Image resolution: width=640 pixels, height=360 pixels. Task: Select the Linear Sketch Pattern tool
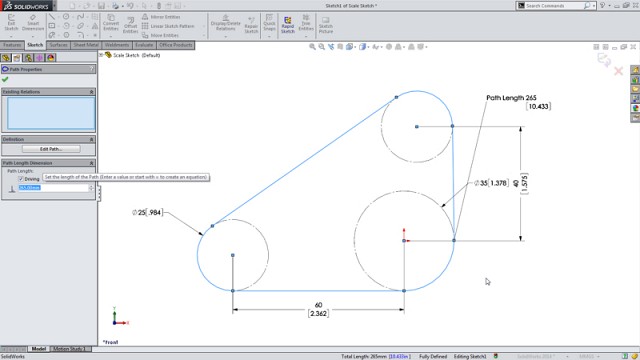click(168, 26)
